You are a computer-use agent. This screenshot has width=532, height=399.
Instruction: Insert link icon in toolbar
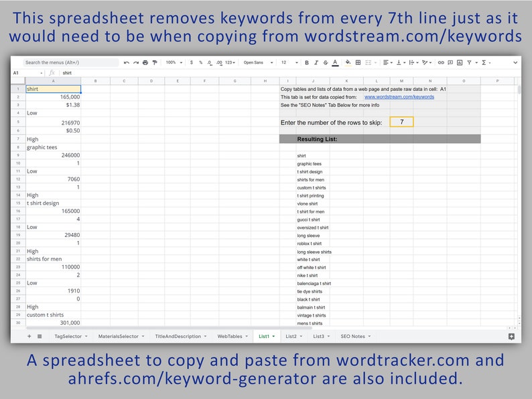pyautogui.click(x=441, y=62)
